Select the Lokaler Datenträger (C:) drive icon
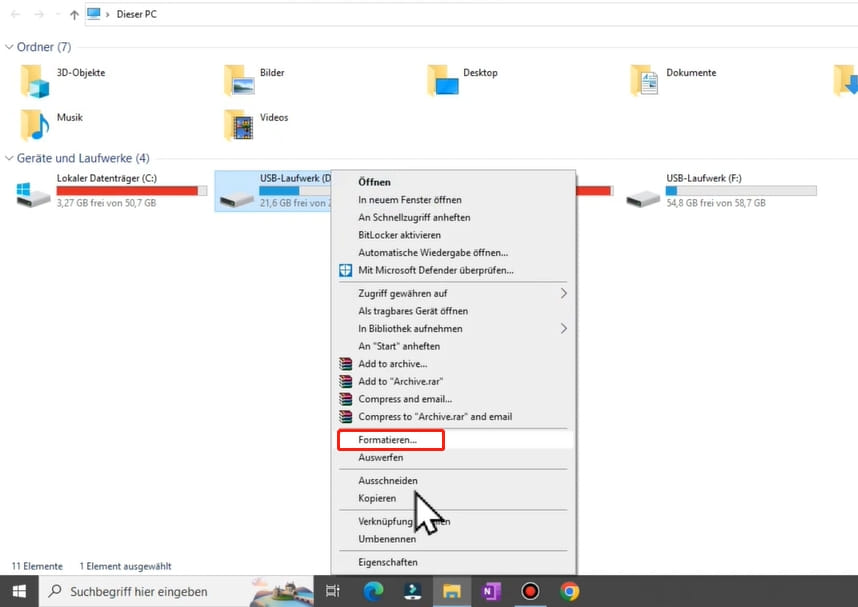This screenshot has height=607, width=858. 33,194
